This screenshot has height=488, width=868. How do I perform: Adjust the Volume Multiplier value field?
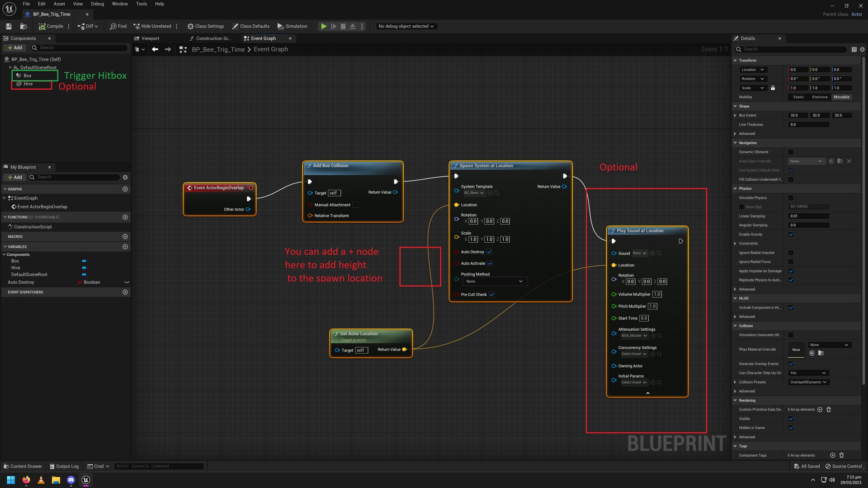(x=657, y=294)
